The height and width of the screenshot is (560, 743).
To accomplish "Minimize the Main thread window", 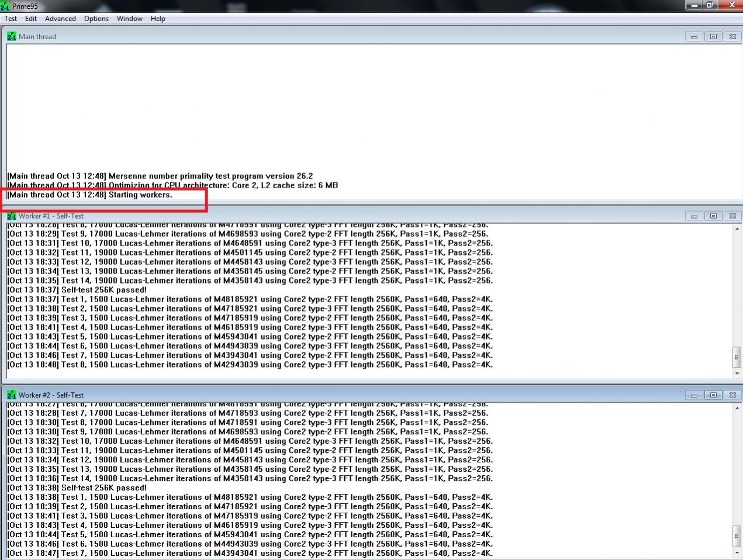I will [694, 36].
